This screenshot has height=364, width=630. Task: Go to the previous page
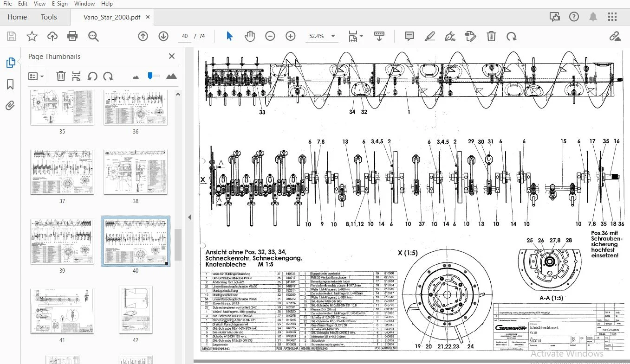(x=143, y=36)
